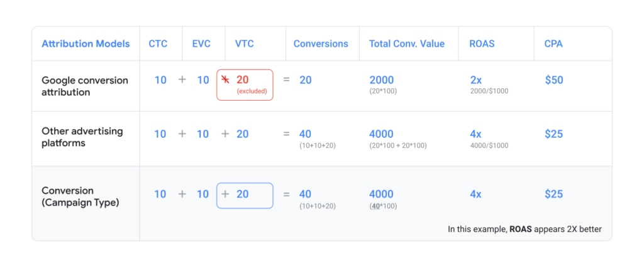This screenshot has width=644, height=269.
Task: Select the EVC column header
Action: point(201,44)
